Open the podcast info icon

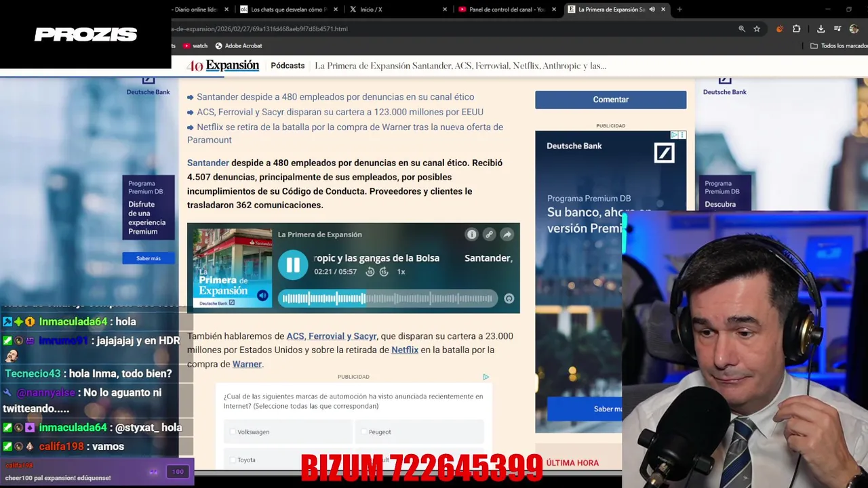[471, 235]
